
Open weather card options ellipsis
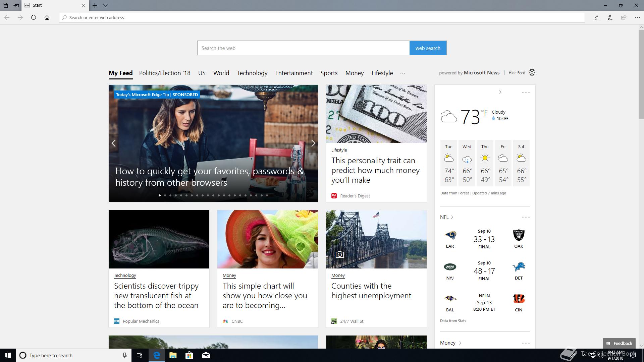point(526,93)
